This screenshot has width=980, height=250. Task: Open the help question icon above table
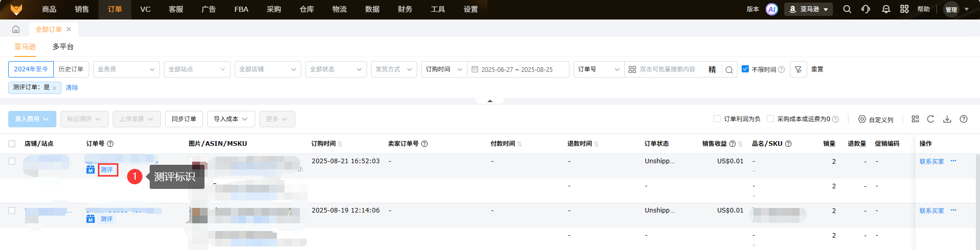[x=964, y=119]
